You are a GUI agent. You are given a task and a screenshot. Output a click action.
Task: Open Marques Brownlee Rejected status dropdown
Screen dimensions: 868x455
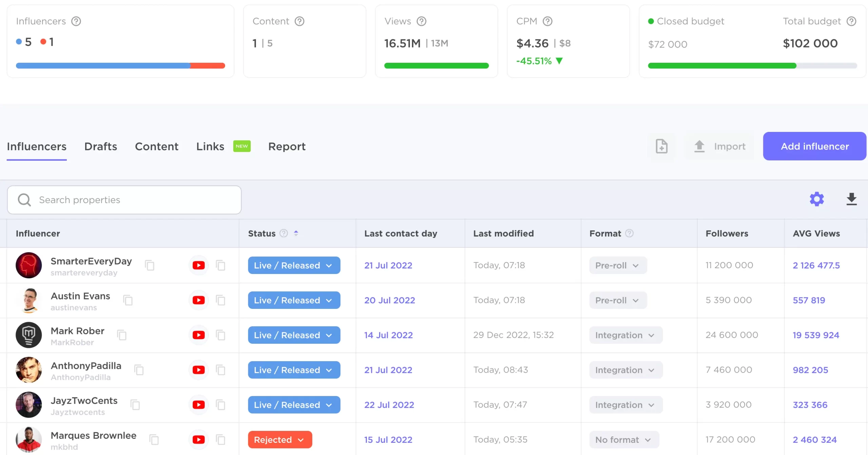click(x=280, y=439)
